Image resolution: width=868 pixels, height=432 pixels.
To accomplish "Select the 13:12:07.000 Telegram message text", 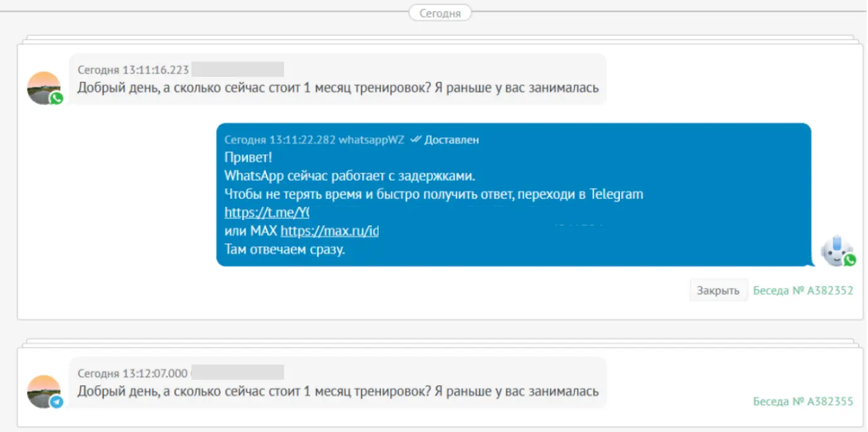I will coord(338,392).
